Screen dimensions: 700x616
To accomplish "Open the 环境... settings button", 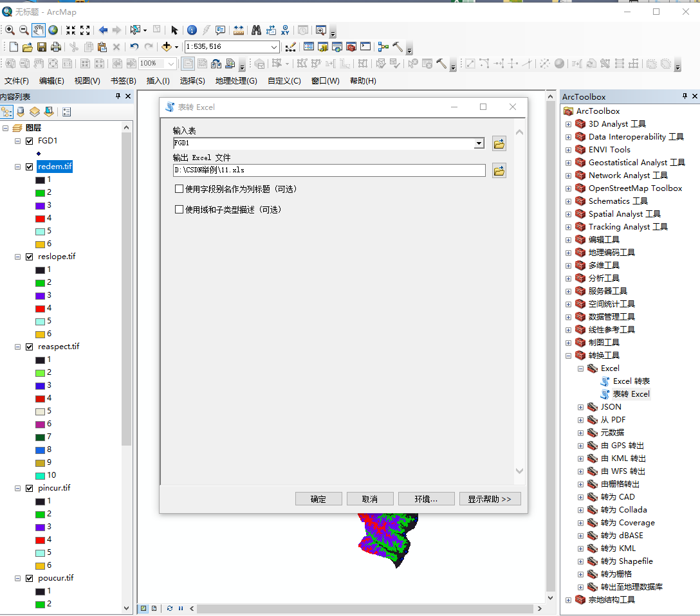I will click(427, 499).
